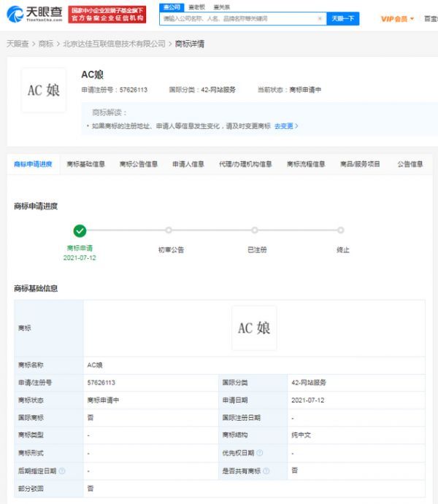The height and width of the screenshot is (504, 438).
Task: Click the 已注册 progress step marker
Action: pyautogui.click(x=255, y=230)
